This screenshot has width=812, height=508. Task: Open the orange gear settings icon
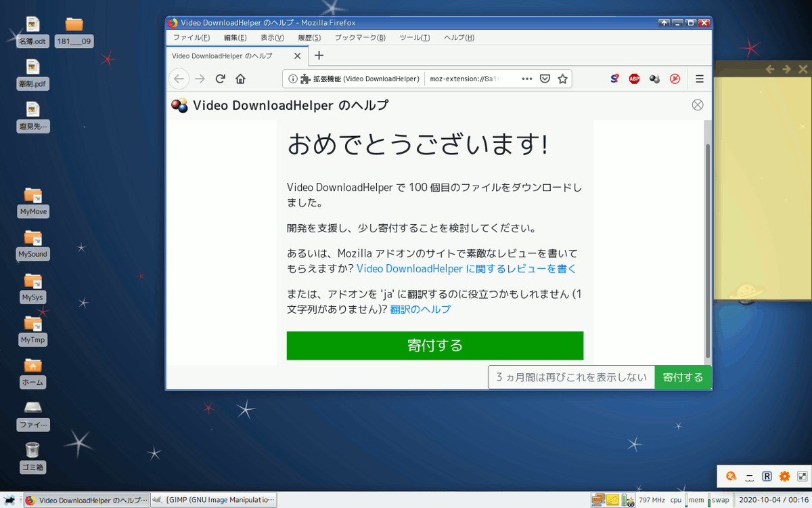(785, 476)
